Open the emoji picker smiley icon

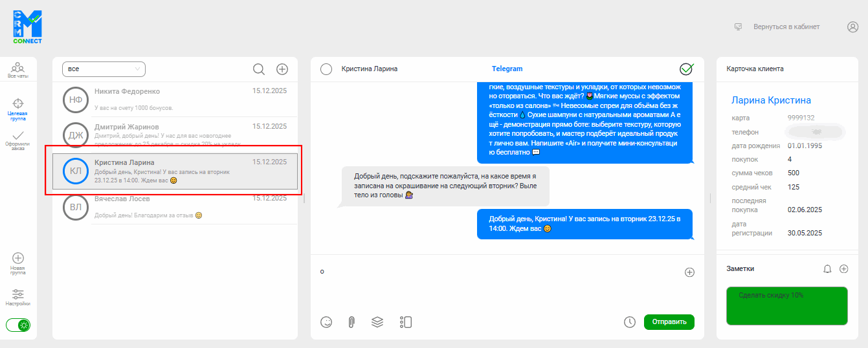[x=326, y=321]
